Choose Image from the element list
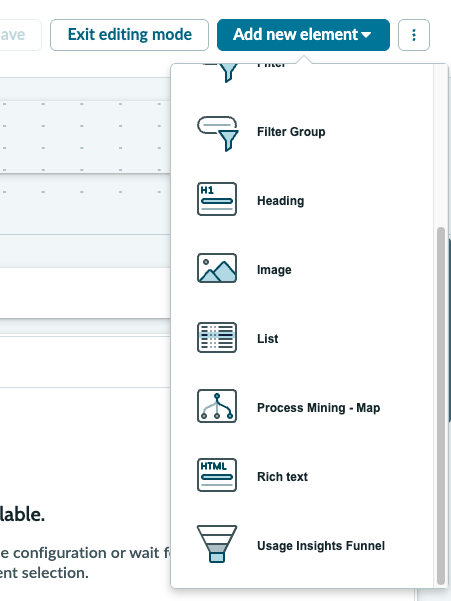The height and width of the screenshot is (601, 451). click(302, 269)
